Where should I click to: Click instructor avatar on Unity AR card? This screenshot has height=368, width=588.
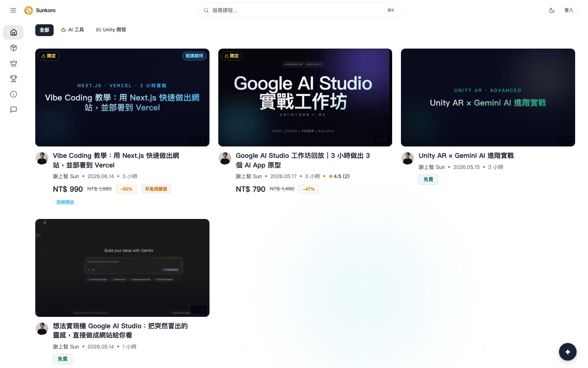coord(408,158)
